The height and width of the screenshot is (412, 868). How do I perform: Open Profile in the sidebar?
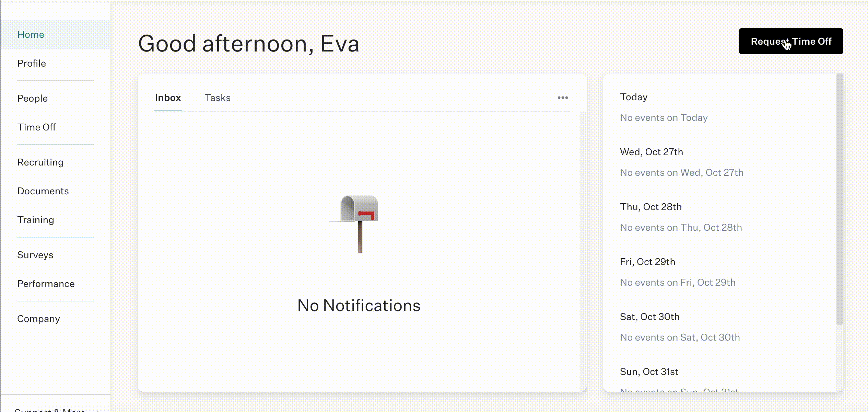click(32, 64)
